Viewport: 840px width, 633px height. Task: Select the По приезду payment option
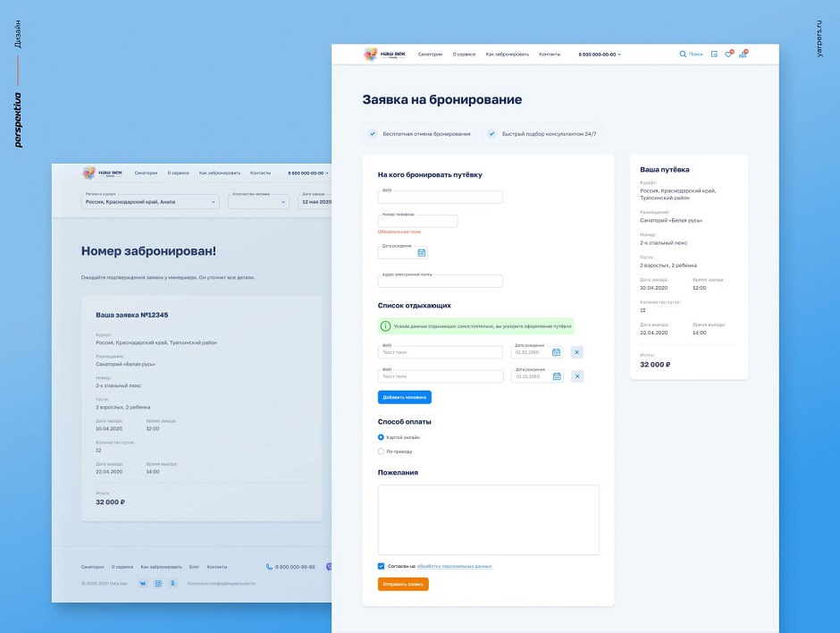tap(381, 452)
